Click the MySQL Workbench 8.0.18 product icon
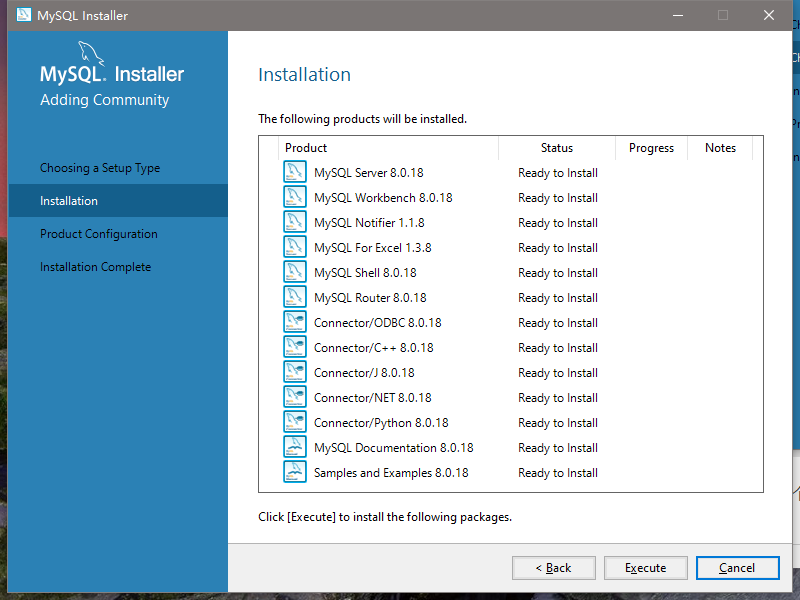Viewport: 800px width, 600px height. click(295, 197)
